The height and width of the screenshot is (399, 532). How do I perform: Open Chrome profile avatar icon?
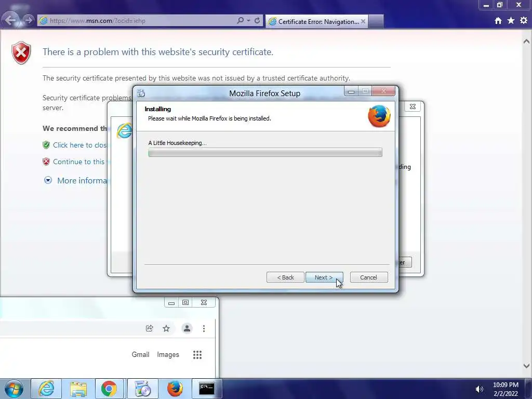click(x=187, y=328)
